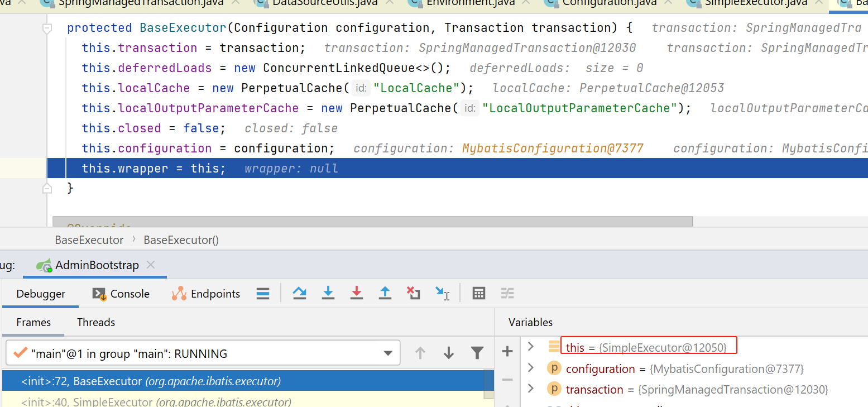The height and width of the screenshot is (407, 868).
Task: Open the Endpoints tab
Action: point(206,294)
